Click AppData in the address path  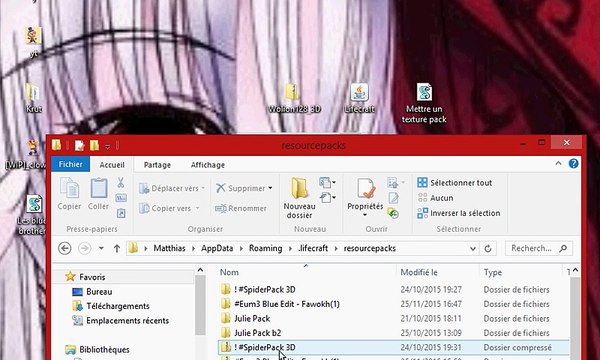[x=217, y=248]
